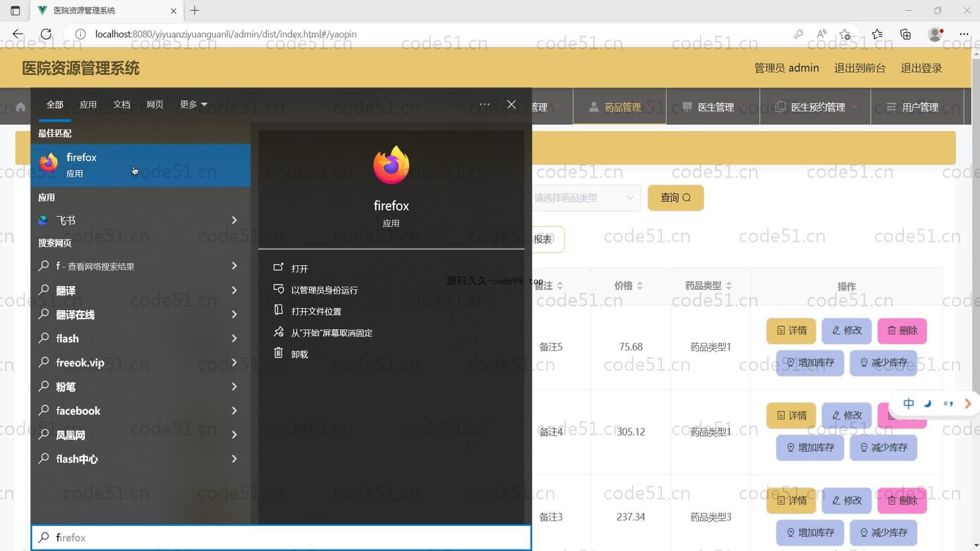This screenshot has height=551, width=980.
Task: Expand the 粉笔 suggestion arrow
Action: [234, 387]
